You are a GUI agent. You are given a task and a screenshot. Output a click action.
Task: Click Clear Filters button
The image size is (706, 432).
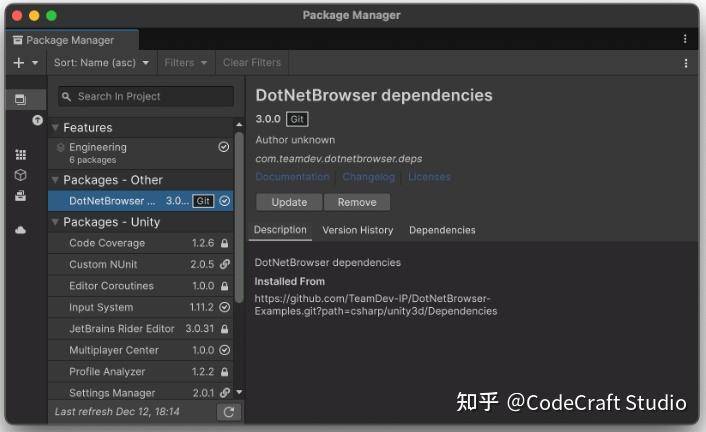[252, 63]
